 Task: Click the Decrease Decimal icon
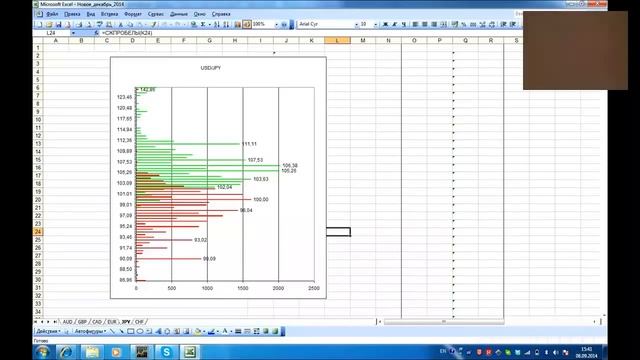point(492,24)
